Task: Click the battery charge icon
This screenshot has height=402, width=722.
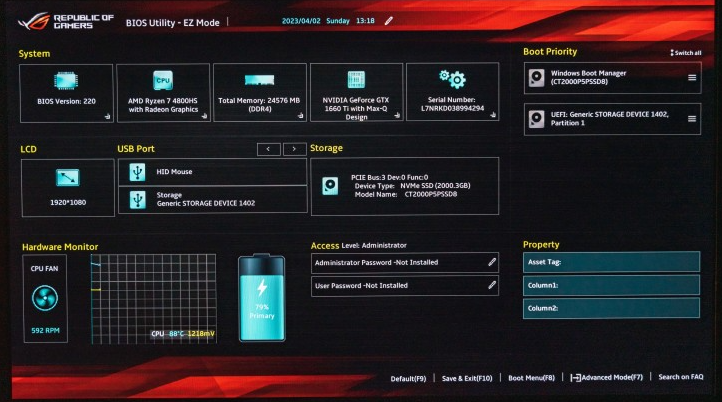Action: coord(262,298)
